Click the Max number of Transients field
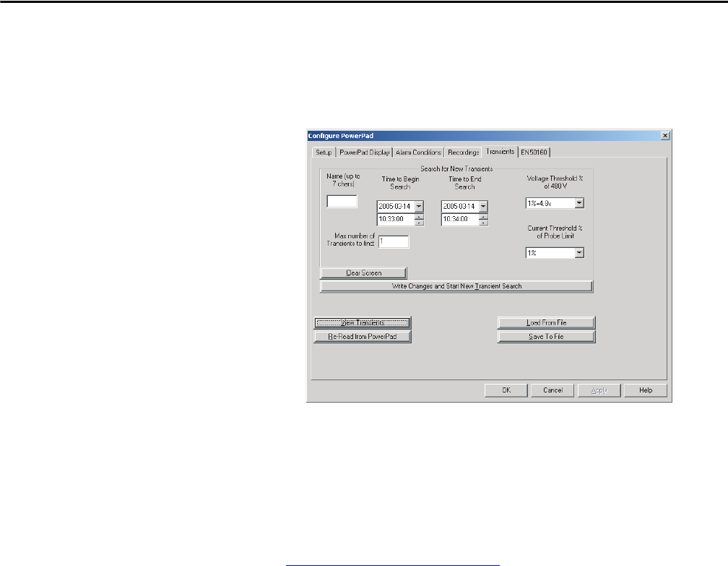The width and height of the screenshot is (728, 566). [x=393, y=241]
